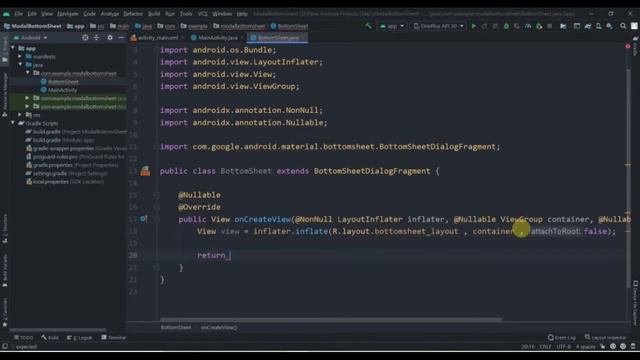The width and height of the screenshot is (640, 360).
Task: Click BottomSheetDialogFragment in the class declaration
Action: point(372,171)
